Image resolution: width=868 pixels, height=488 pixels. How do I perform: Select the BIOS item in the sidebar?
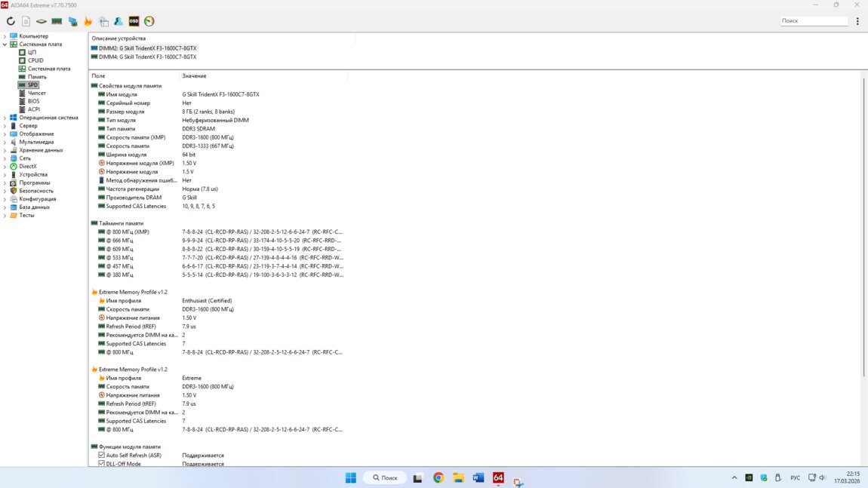click(x=33, y=101)
